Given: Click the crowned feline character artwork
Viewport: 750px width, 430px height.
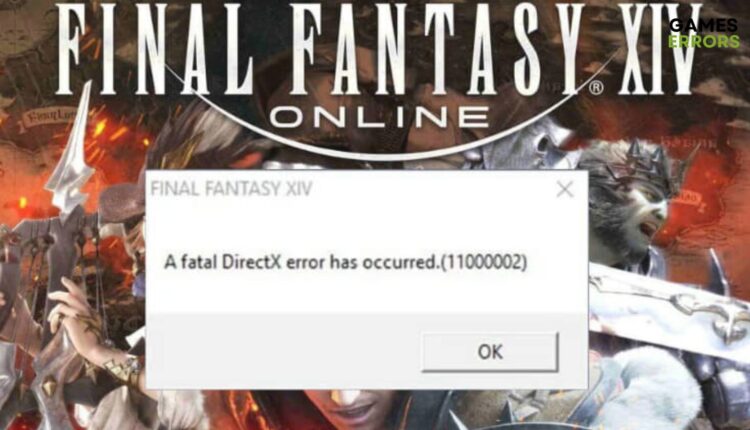Looking at the screenshot, I should (x=631, y=201).
